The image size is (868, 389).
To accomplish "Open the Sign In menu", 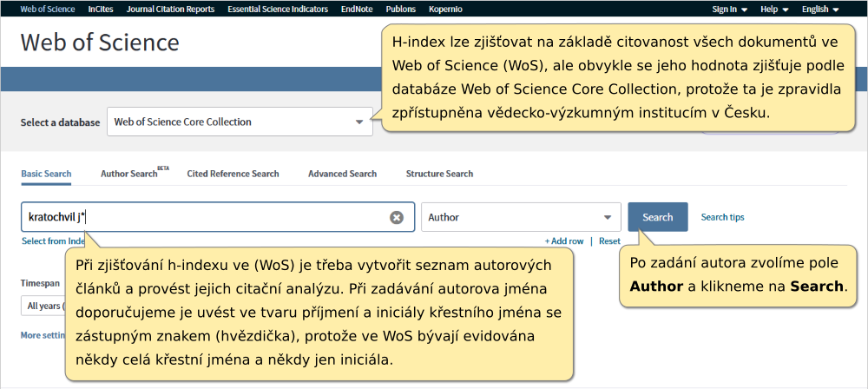I will pos(730,9).
